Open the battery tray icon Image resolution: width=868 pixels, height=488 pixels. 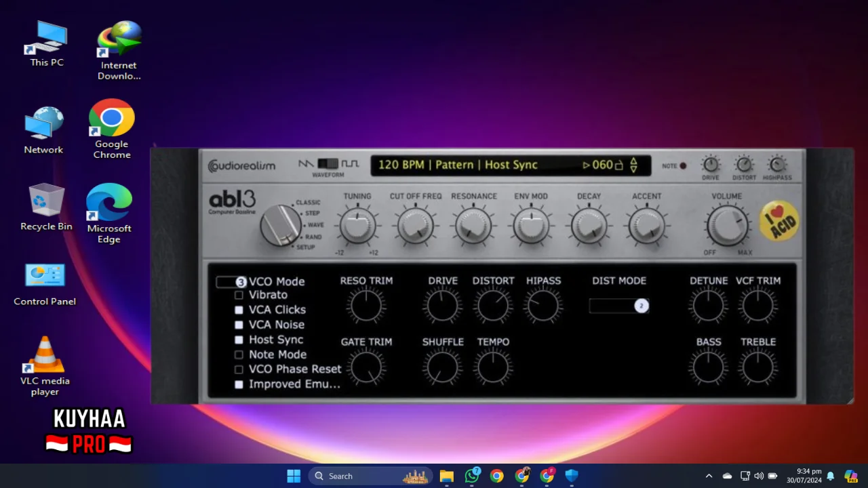tap(772, 476)
